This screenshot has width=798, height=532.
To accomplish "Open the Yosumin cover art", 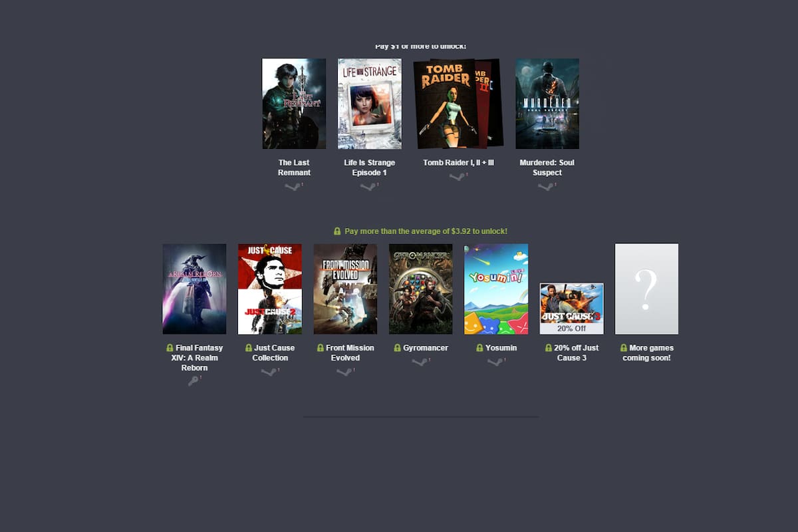I will pos(496,289).
